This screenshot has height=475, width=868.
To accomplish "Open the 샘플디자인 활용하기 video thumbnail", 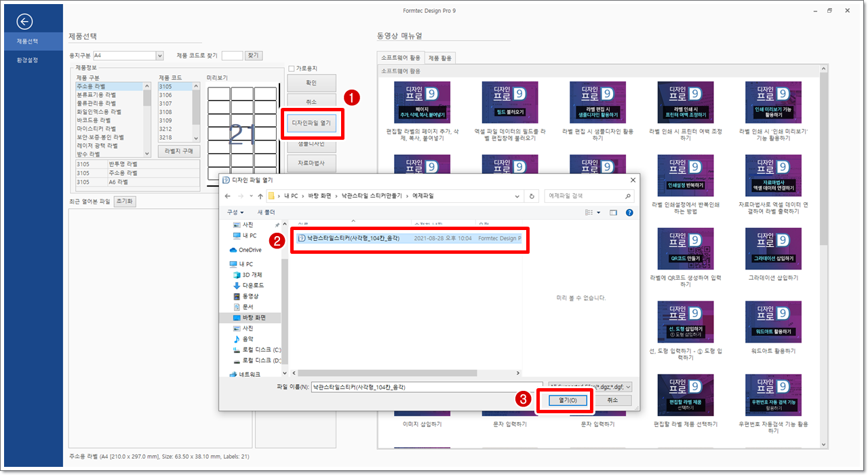I will [597, 102].
